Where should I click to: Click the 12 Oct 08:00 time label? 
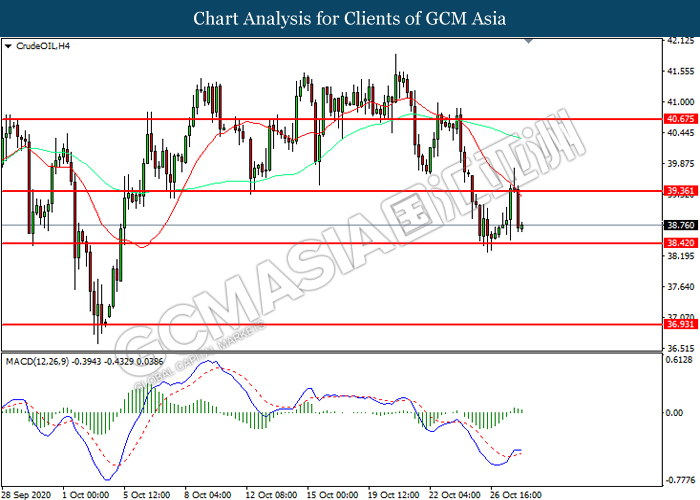pos(271,495)
